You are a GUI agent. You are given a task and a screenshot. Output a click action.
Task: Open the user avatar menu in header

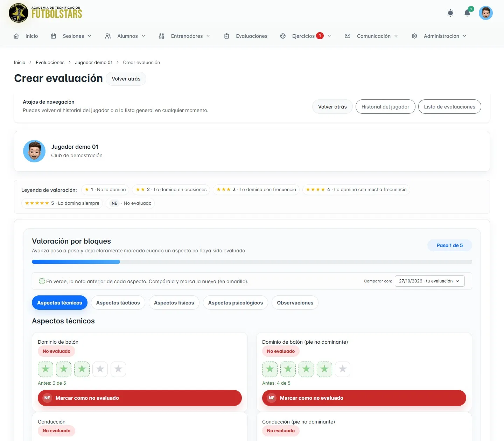click(486, 13)
